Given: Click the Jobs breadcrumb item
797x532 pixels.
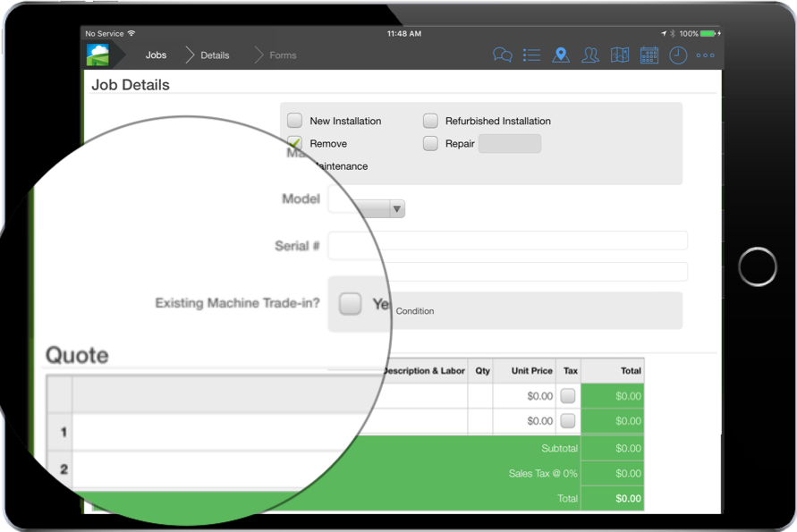Looking at the screenshot, I should [x=156, y=55].
